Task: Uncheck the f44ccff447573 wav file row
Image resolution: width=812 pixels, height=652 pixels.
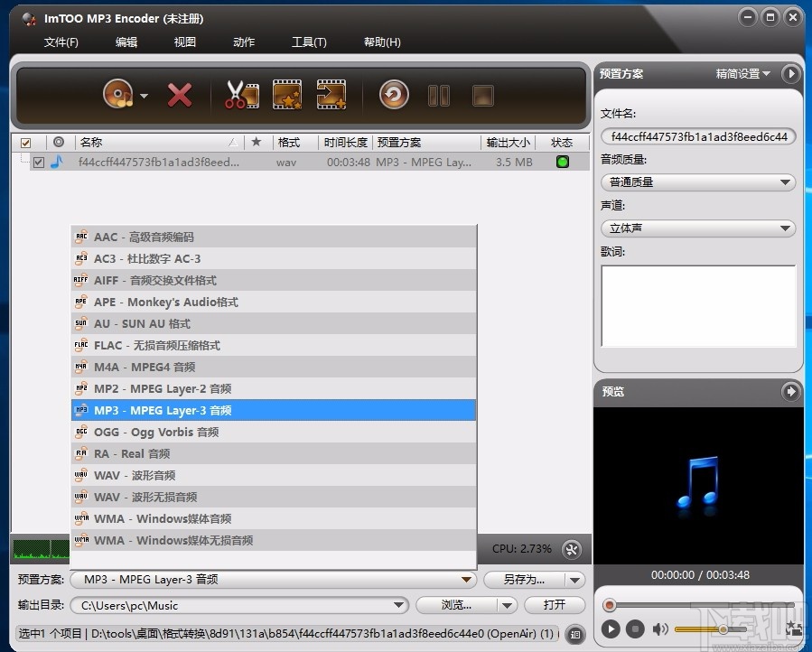Action: [38, 162]
